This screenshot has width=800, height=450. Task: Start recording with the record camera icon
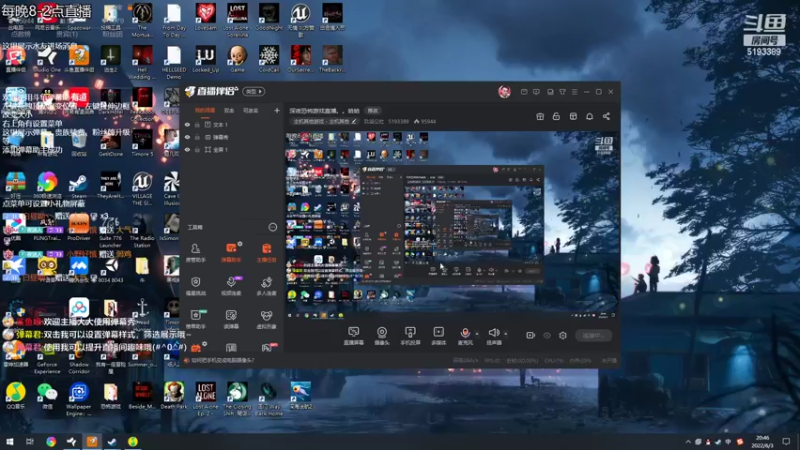[531, 335]
